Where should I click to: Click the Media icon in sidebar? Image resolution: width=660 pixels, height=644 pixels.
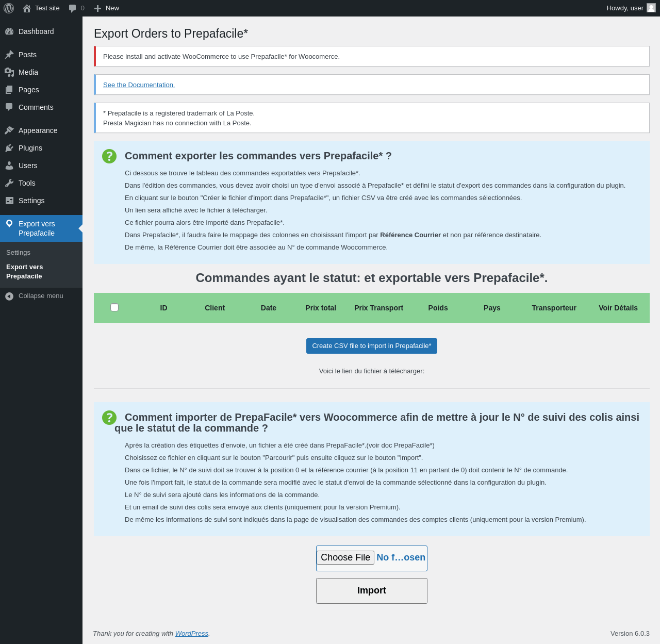tap(9, 72)
